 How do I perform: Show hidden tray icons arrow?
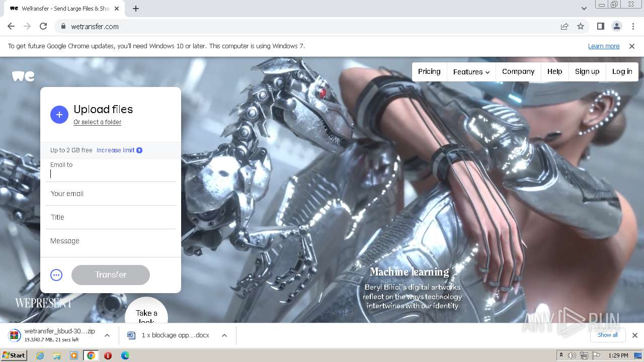coord(561,355)
